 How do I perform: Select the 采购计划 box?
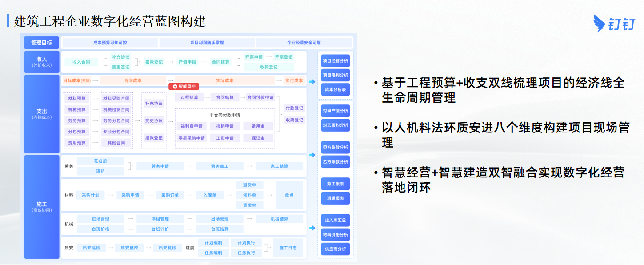pos(91,195)
